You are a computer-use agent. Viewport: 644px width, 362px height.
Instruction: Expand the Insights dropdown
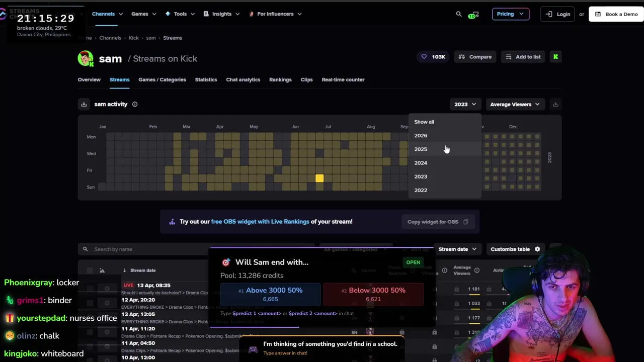pyautogui.click(x=221, y=14)
